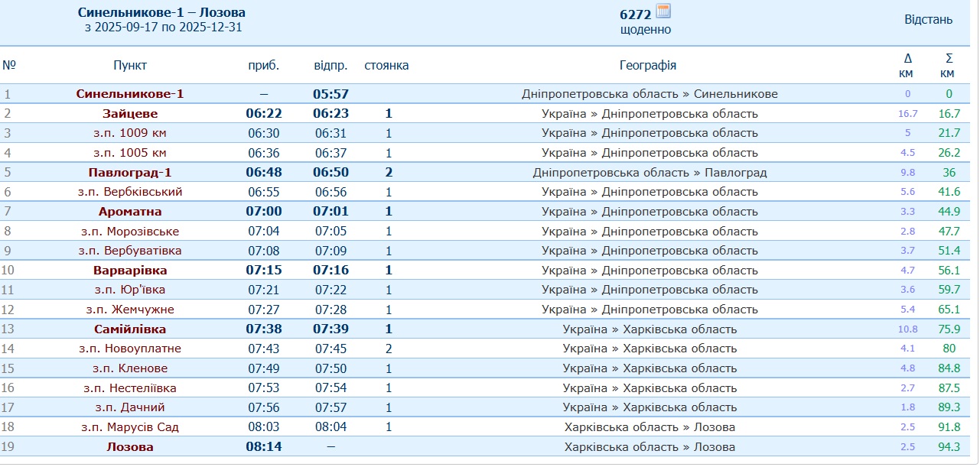Screen dimensions: 980x467
Task: Click the з.п. Марусів Сад stop
Action: coord(130,427)
